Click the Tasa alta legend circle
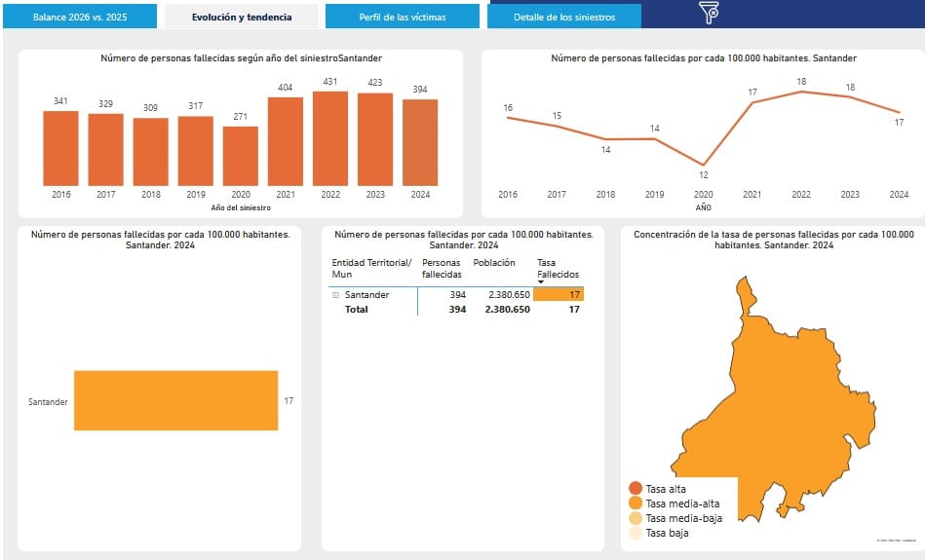Screen dimensions: 925x560 tap(636, 488)
